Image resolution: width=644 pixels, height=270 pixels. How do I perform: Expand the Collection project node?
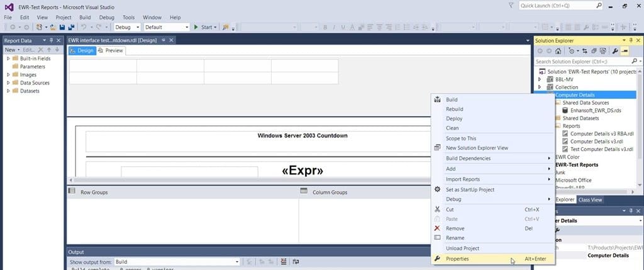(x=540, y=87)
